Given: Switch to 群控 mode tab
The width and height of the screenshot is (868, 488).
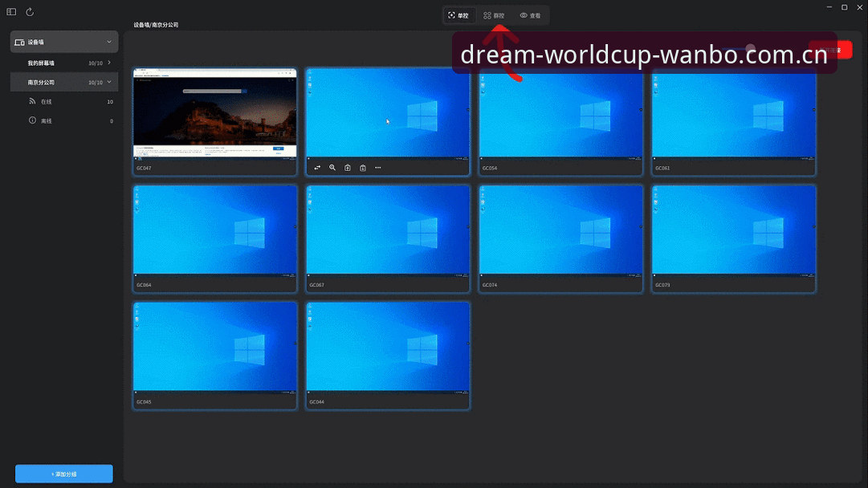Looking at the screenshot, I should (494, 15).
